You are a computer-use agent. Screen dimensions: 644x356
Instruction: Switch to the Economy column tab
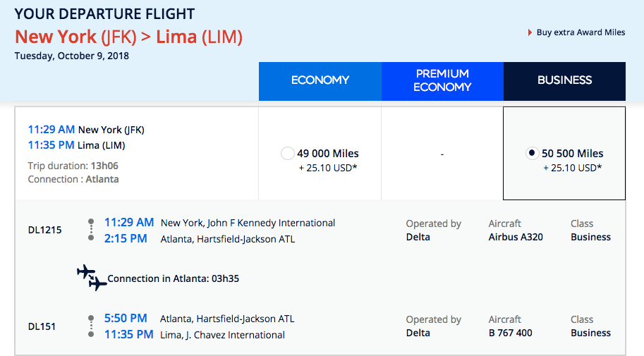click(x=320, y=80)
